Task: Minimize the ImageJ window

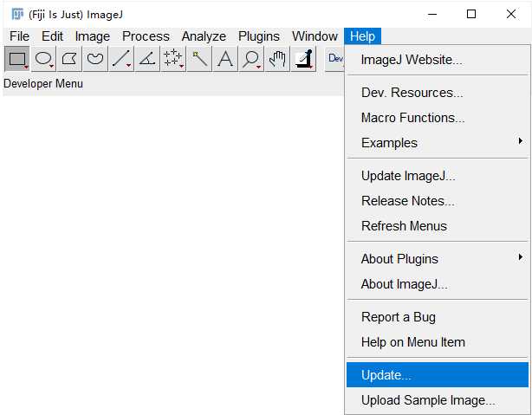Action: tap(432, 14)
